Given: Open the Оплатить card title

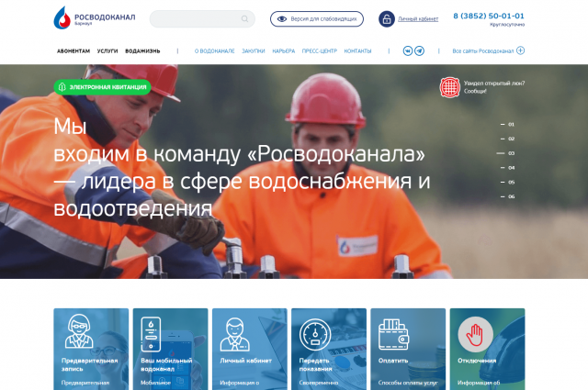Looking at the screenshot, I should [x=393, y=361].
